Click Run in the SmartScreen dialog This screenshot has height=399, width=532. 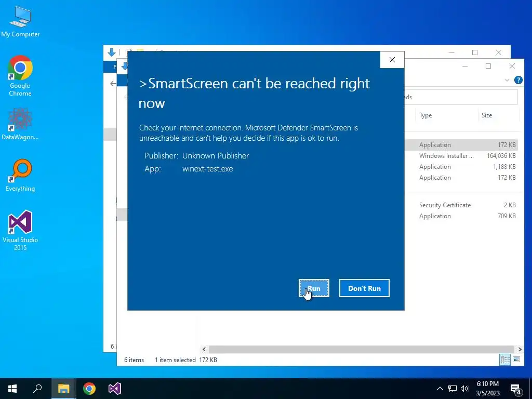tap(314, 288)
